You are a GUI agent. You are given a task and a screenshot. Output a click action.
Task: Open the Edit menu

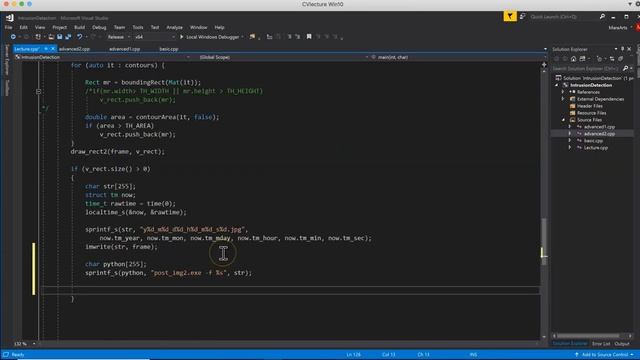point(23,27)
